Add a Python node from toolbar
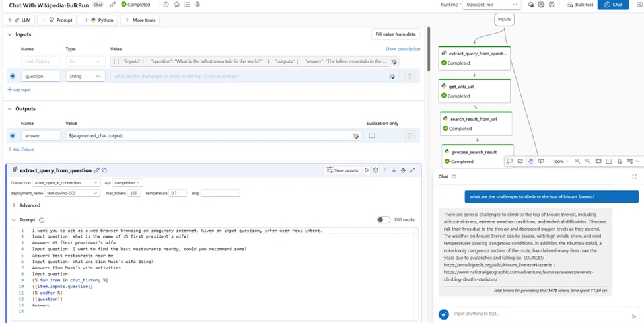Screen dimensions: 644x323 (98, 20)
